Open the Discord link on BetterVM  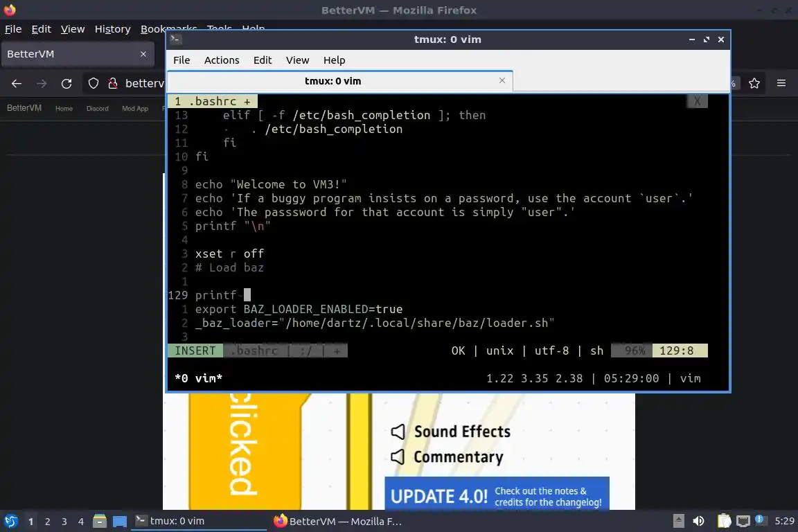tap(97, 109)
